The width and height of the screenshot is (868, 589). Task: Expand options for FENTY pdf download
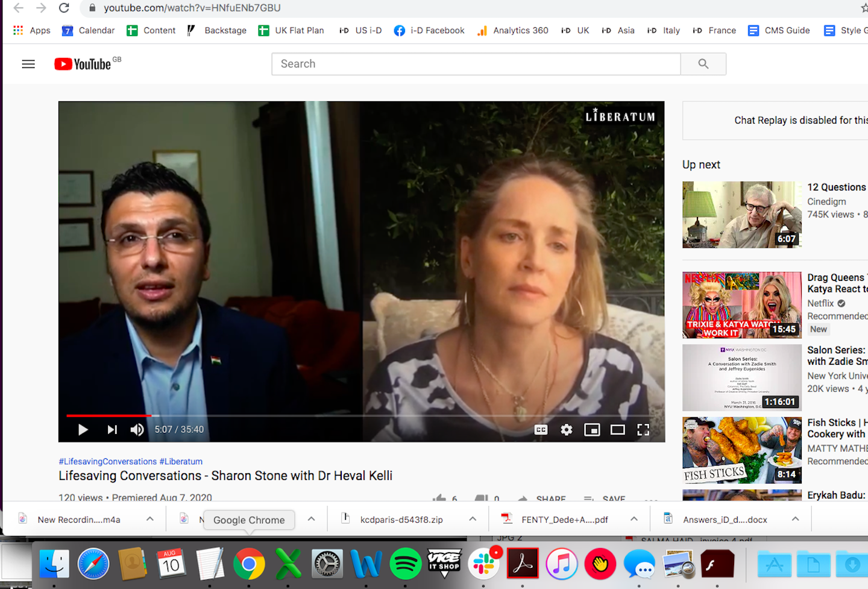point(634,519)
